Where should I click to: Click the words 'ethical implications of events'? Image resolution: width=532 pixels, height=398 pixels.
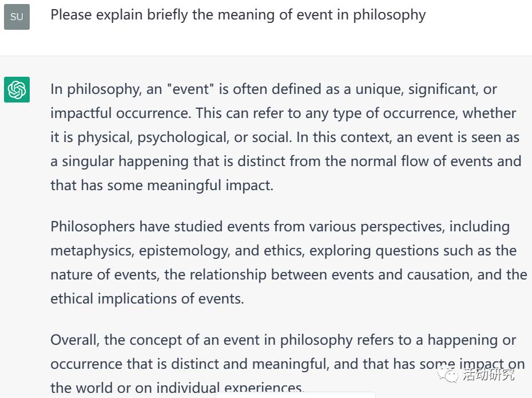147,299
